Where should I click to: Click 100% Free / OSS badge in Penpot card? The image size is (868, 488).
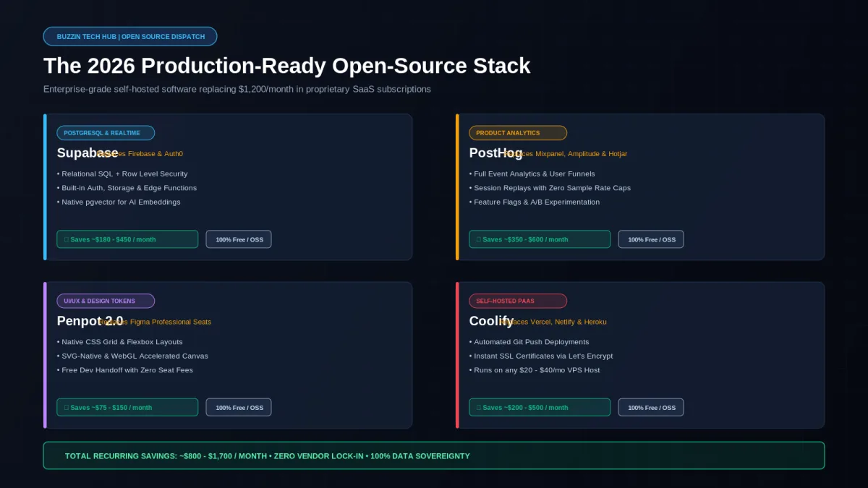239,407
